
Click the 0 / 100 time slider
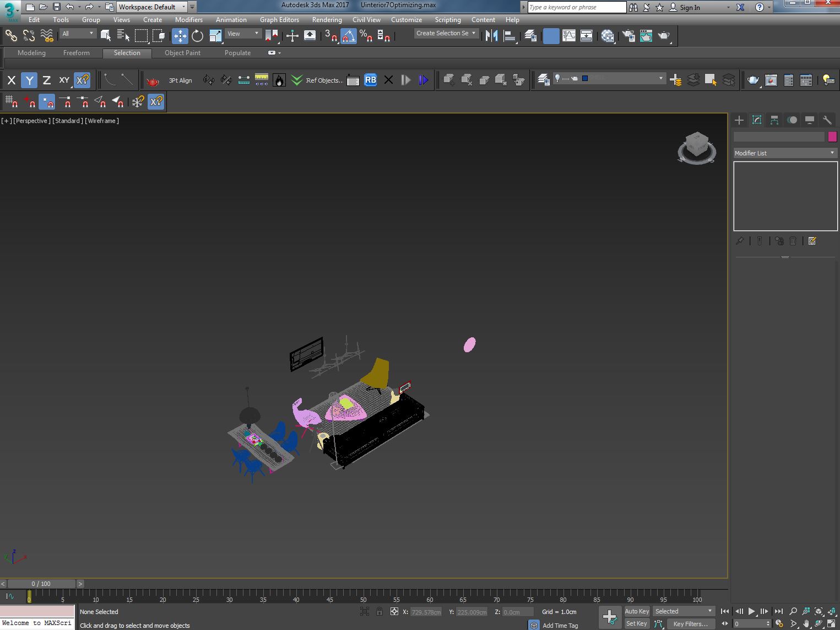41,584
